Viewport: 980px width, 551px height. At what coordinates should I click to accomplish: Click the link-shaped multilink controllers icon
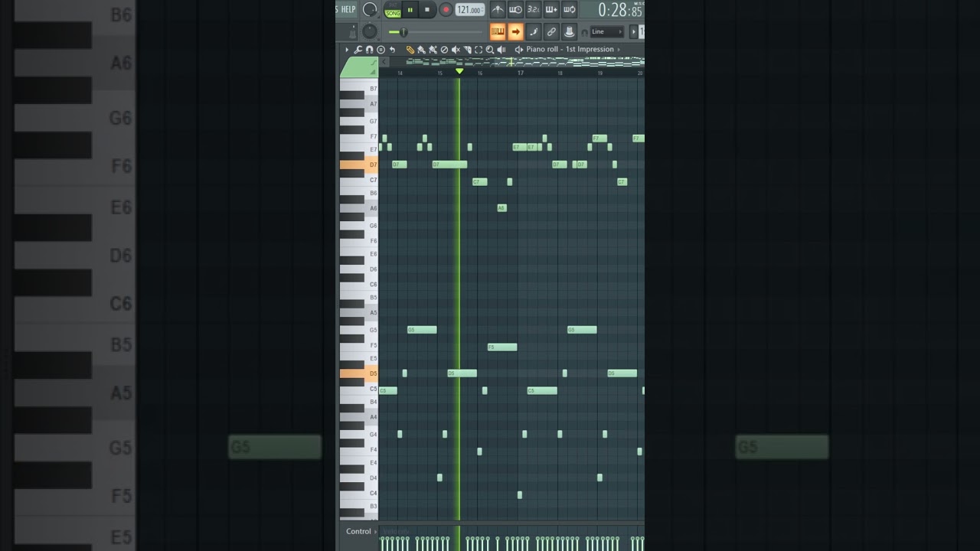551,31
